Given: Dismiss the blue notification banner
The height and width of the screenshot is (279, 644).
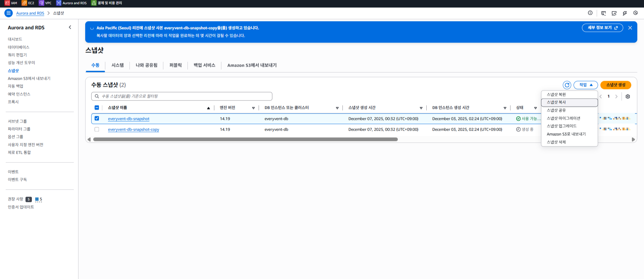Looking at the screenshot, I should point(630,28).
